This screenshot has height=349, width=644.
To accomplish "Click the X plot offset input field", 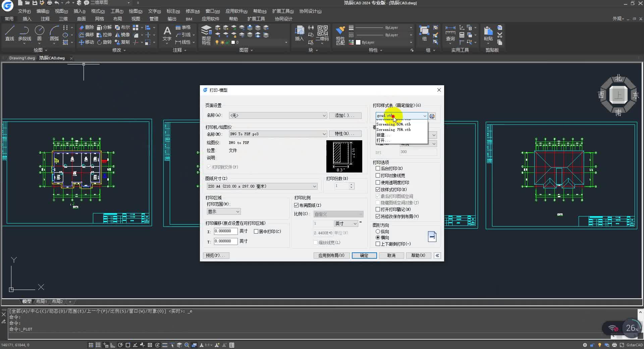I will pyautogui.click(x=225, y=231).
